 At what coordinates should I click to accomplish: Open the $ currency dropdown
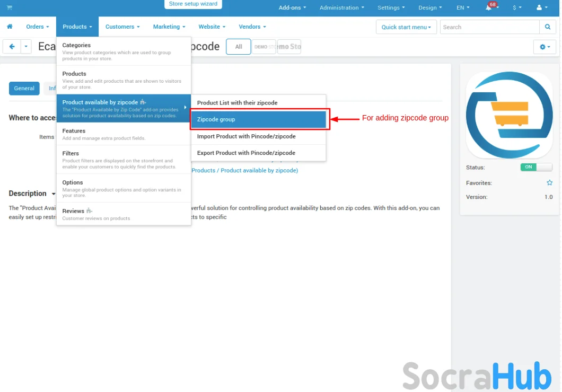click(x=517, y=7)
